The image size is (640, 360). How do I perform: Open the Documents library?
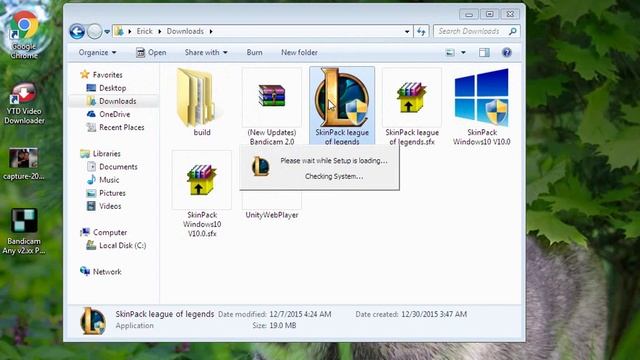[x=112, y=167]
